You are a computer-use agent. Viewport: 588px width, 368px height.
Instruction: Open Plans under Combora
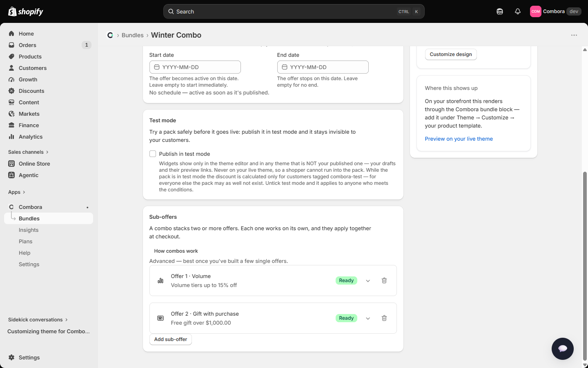pos(49,241)
